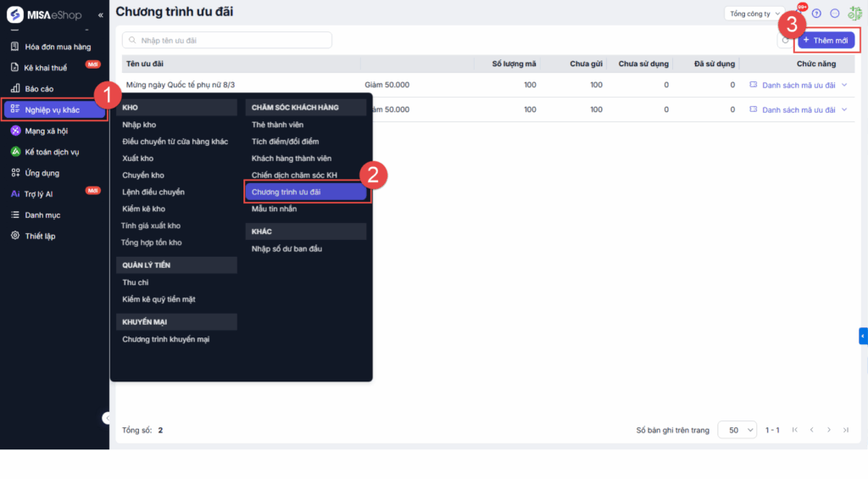Screen dimensions: 868x479
Task: Click the Hóa đơn mua hàng icon
Action: pyautogui.click(x=15, y=47)
